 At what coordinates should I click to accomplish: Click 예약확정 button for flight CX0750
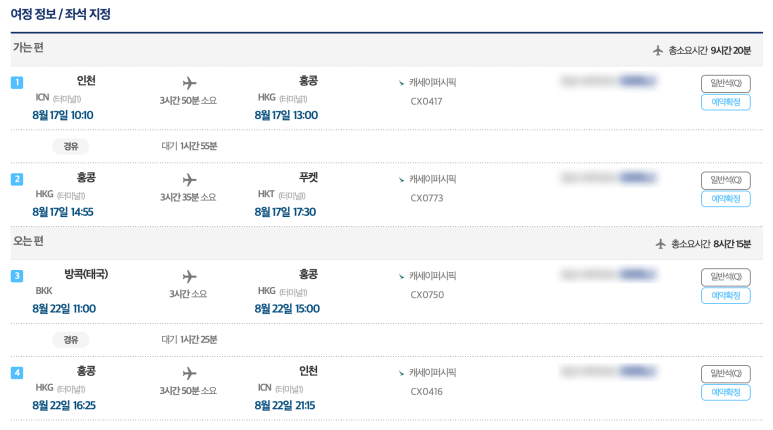tap(726, 295)
